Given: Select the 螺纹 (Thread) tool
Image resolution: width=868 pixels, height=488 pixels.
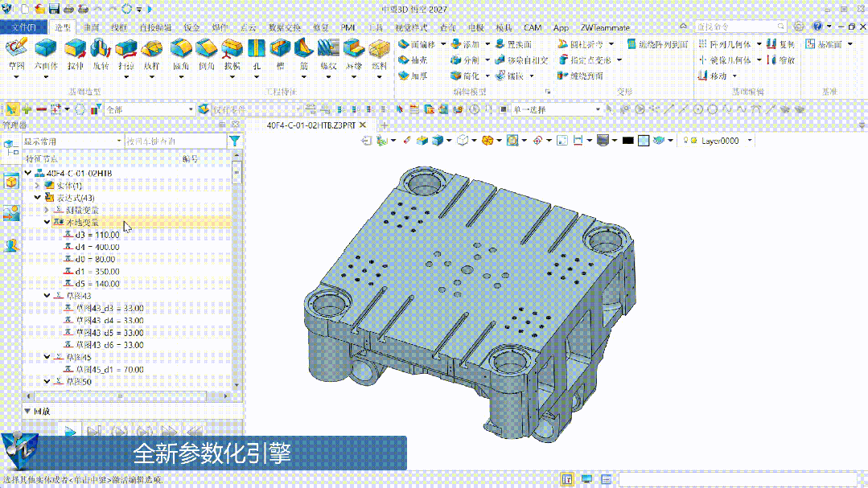Looking at the screenshot, I should [x=328, y=54].
